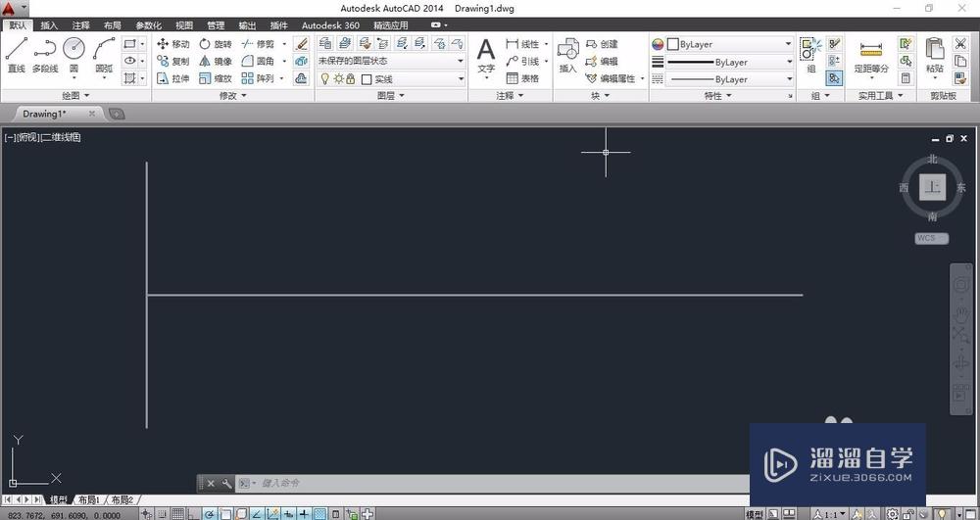980x520 pixels.
Task: Open the annotation scale 1:1 dropdown
Action: click(831, 514)
